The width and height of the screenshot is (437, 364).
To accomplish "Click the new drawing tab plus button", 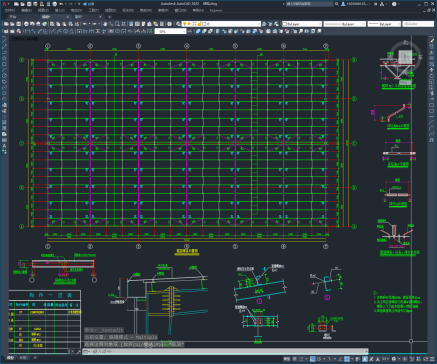I will [x=109, y=17].
